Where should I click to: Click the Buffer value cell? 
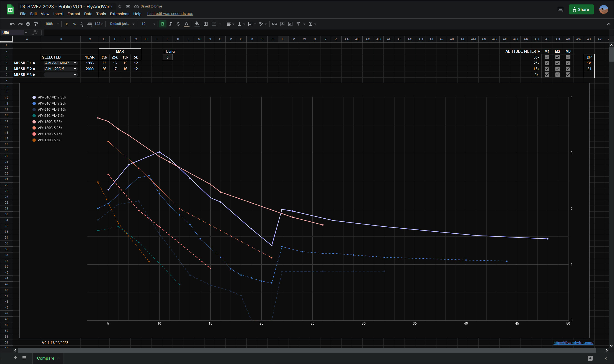coord(167,57)
